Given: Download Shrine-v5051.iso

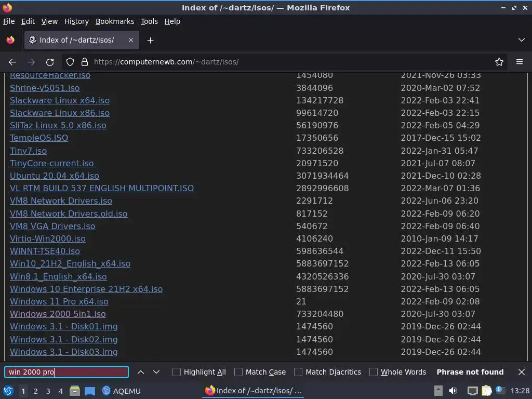Looking at the screenshot, I should [45, 88].
